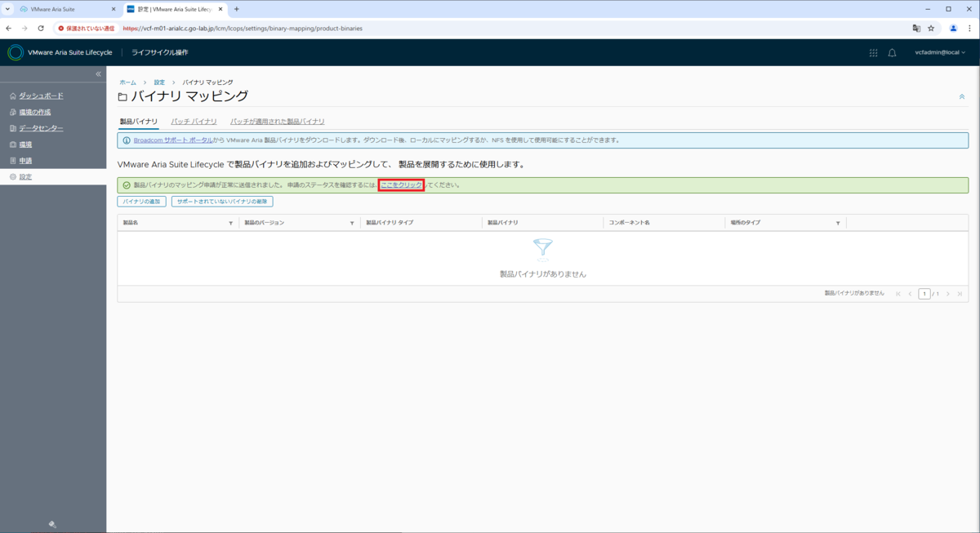Click the ダッシュボード home icon in sidebar
The height and width of the screenshot is (533, 980).
(13, 96)
